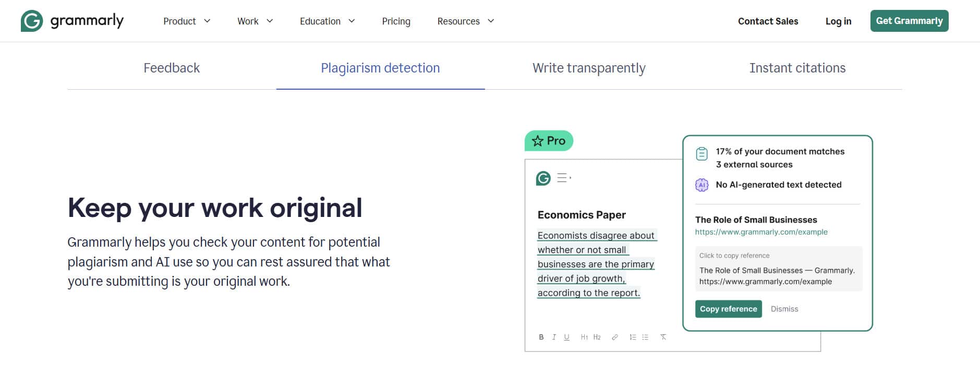Expand the Education dropdown menu
980x388 pixels.
328,21
